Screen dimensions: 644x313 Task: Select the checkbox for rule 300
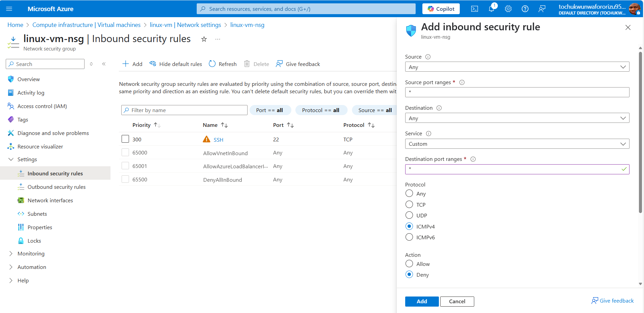[125, 139]
